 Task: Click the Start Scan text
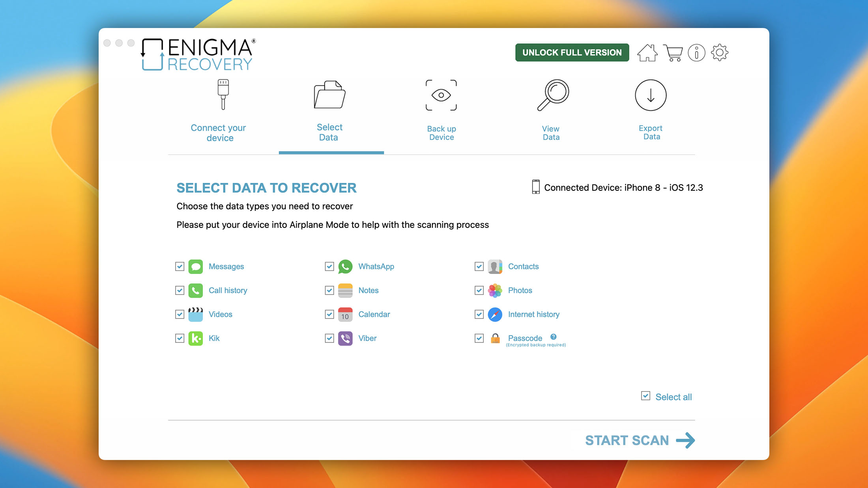pos(627,440)
